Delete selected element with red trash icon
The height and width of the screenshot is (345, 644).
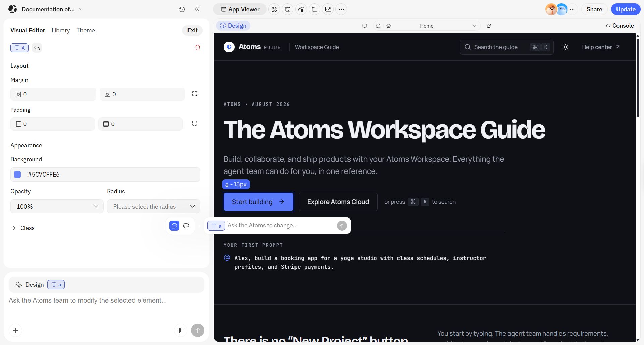coord(198,47)
